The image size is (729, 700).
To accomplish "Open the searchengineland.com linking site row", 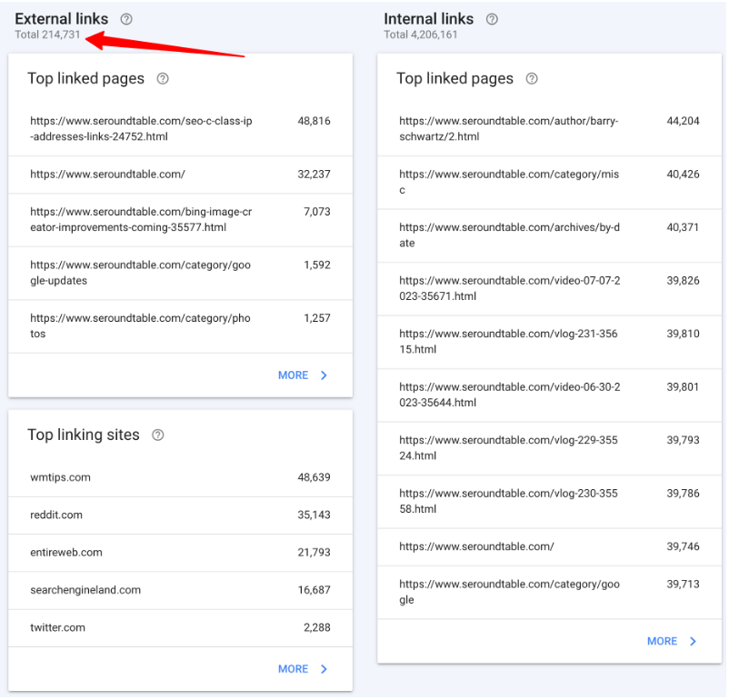I will pyautogui.click(x=180, y=590).
